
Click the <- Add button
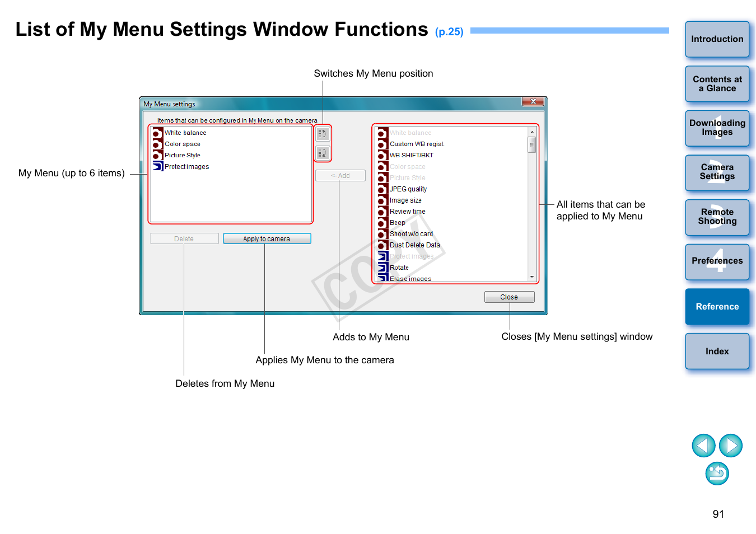(x=340, y=175)
